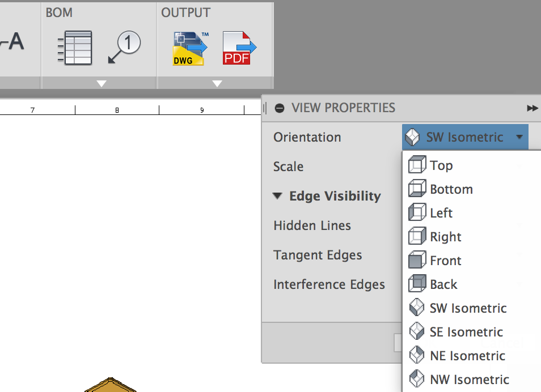
Task: Select Right orientation from the list
Action: click(471, 237)
